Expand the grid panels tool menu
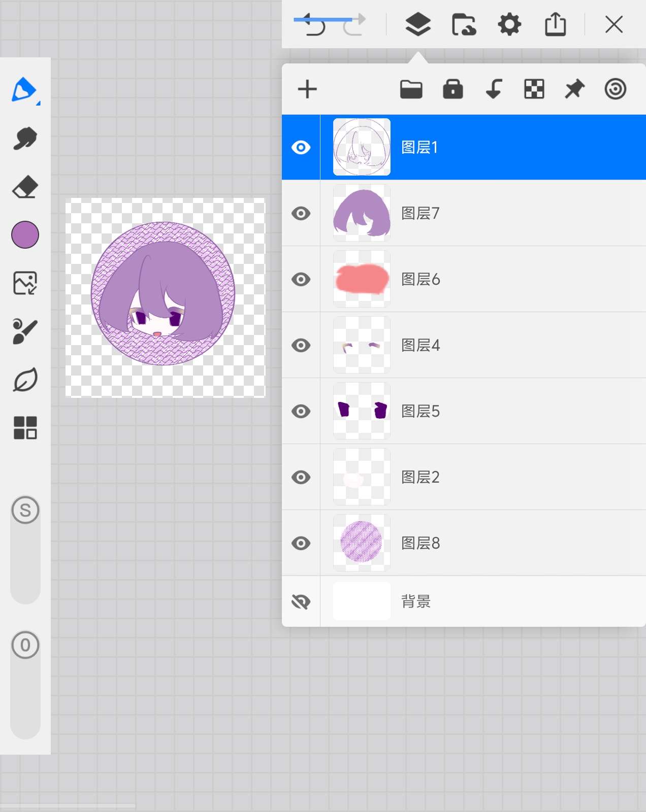This screenshot has height=812, width=646. (x=25, y=428)
